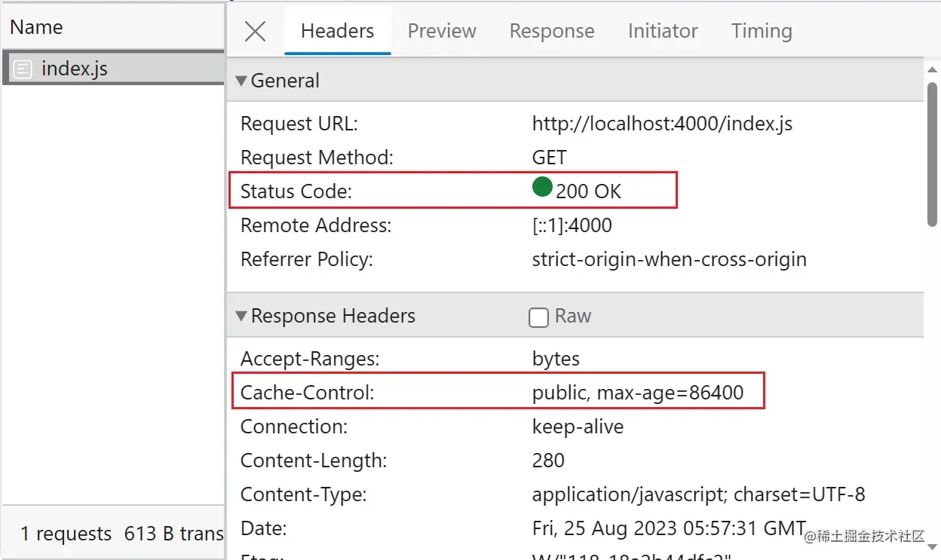Click the Remote Address label

click(316, 225)
